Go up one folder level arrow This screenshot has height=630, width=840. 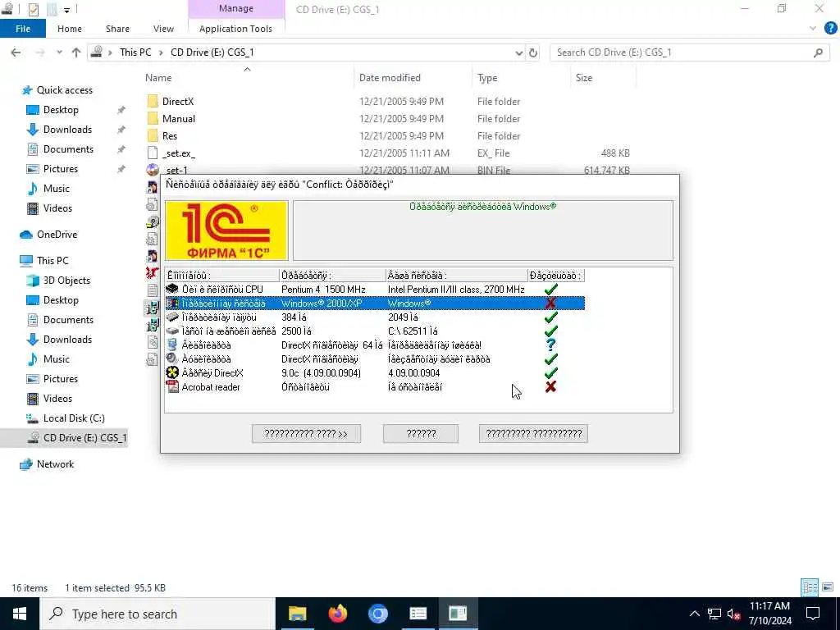point(76,52)
